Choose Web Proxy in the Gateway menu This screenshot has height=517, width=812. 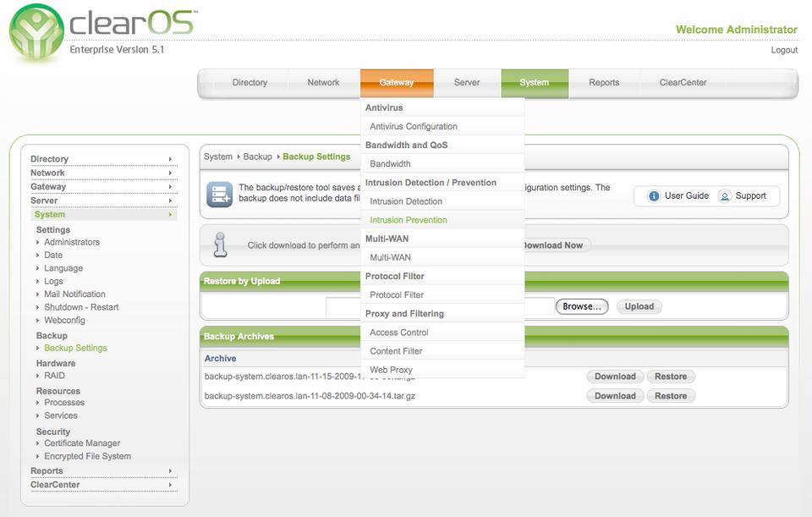tap(391, 370)
